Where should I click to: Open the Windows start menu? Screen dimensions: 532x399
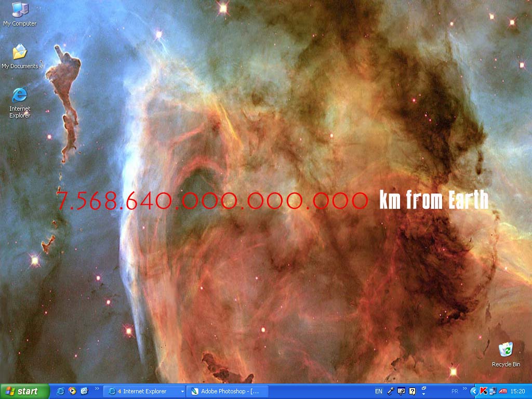click(x=24, y=391)
